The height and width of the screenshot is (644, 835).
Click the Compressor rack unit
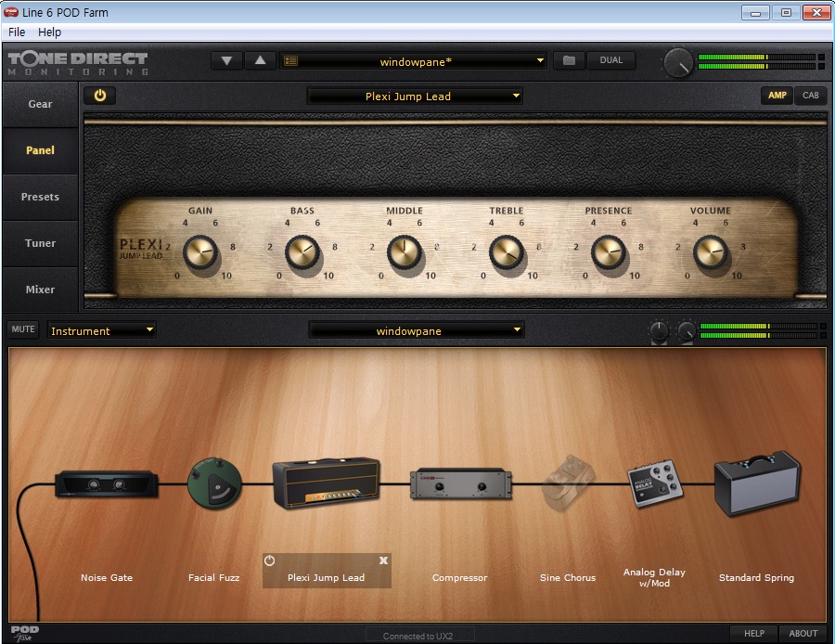click(x=459, y=483)
